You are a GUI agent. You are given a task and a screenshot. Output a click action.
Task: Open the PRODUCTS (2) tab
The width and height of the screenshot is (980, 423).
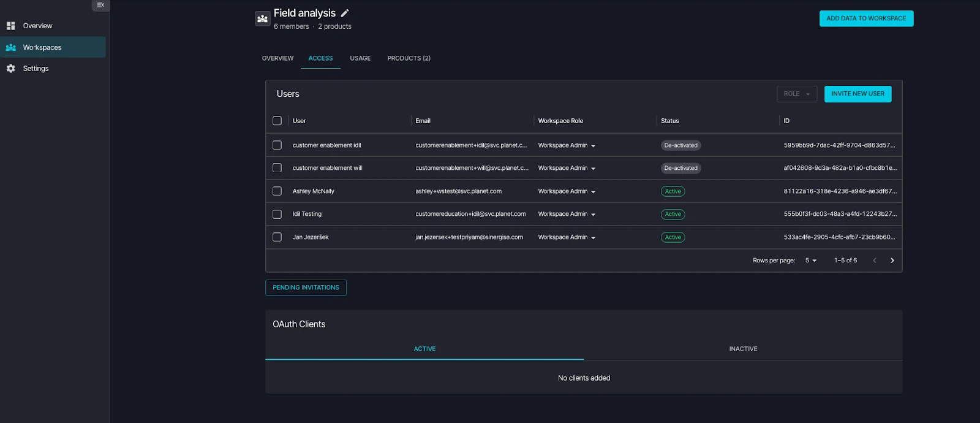pyautogui.click(x=409, y=58)
